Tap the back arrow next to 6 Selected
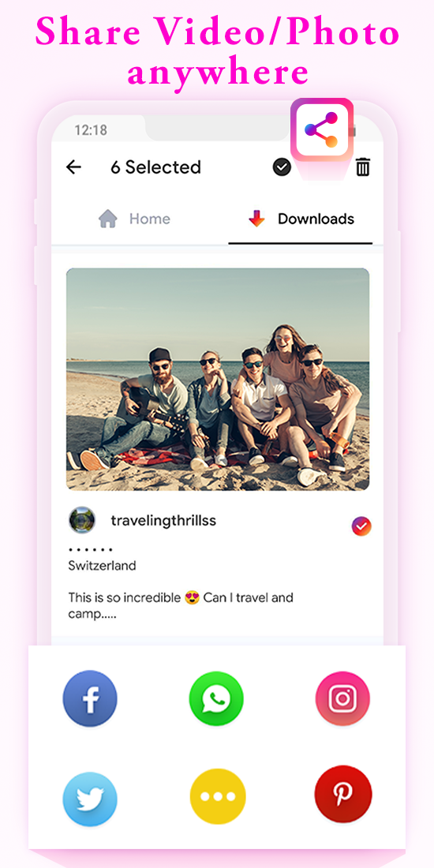434x868 pixels. click(73, 167)
